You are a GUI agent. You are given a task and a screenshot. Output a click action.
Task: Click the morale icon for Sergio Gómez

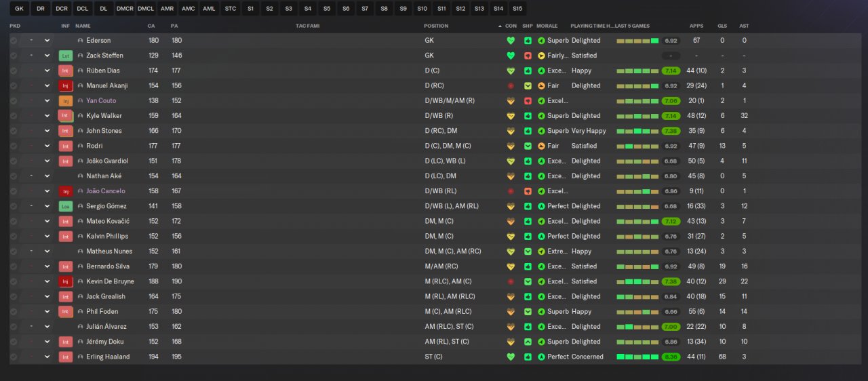[x=541, y=206]
